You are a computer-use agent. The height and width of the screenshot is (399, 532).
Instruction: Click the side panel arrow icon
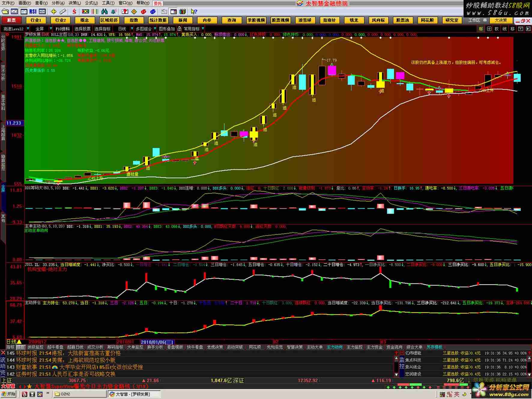(528, 29)
